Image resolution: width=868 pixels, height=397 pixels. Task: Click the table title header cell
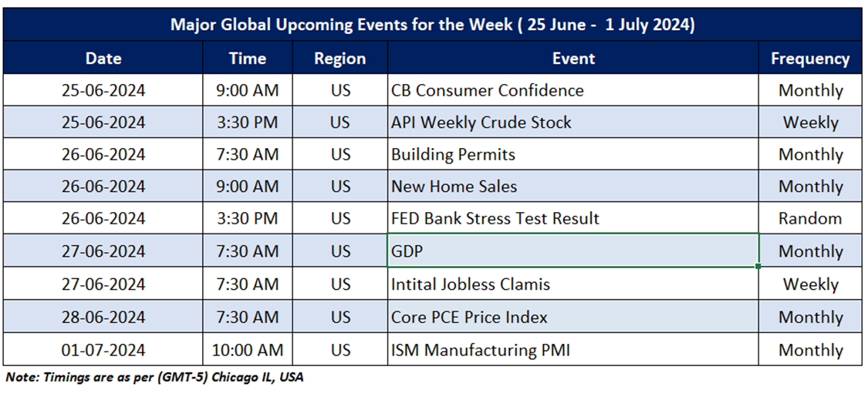(x=432, y=25)
